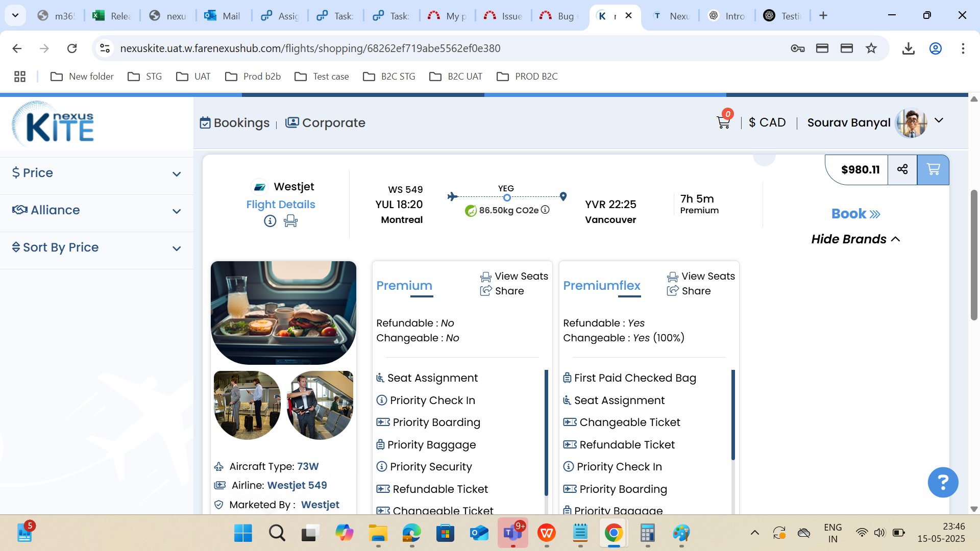The image size is (980, 551).
Task: Open taskbar Search
Action: [x=277, y=533]
